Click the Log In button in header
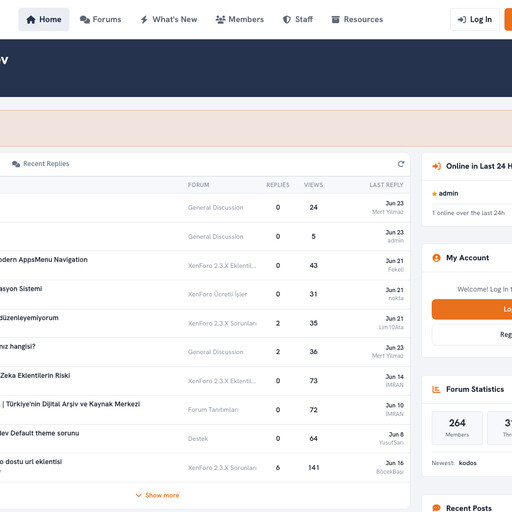This screenshot has width=512, height=512. (475, 20)
